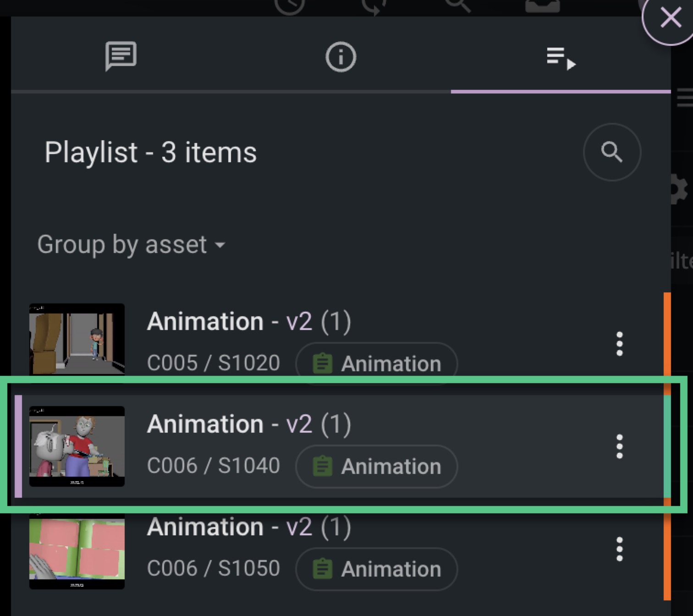Image resolution: width=693 pixels, height=616 pixels.
Task: Select the Animation - v2 title for S1050
Action: (249, 527)
